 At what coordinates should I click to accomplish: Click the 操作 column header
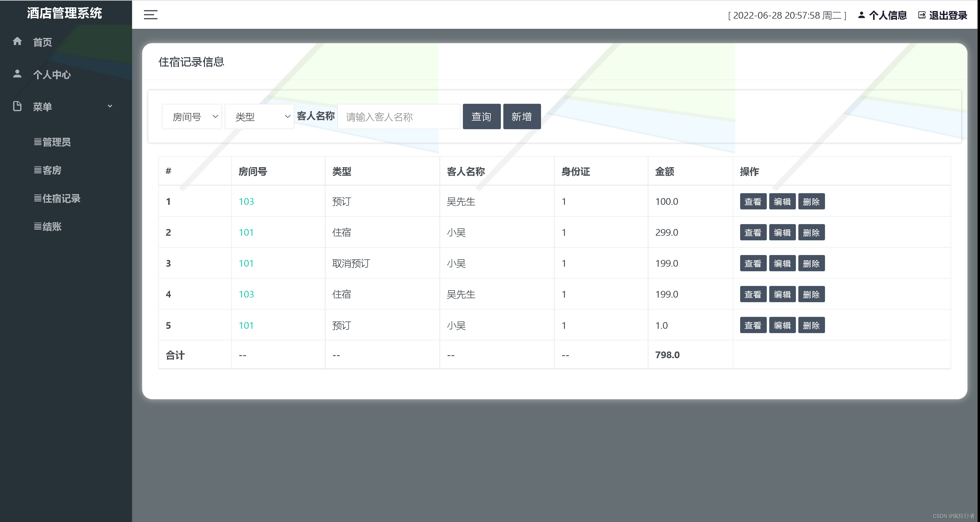749,171
